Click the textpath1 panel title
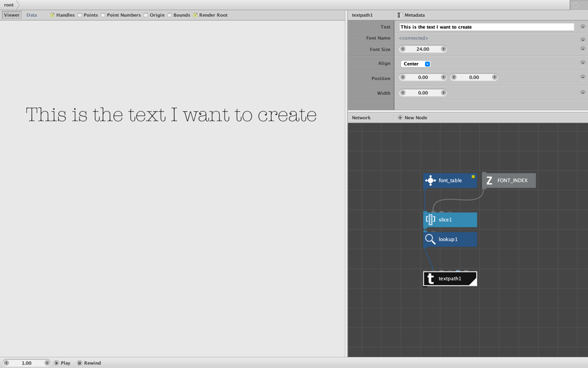Screen dimensions: 588x368 pyautogui.click(x=362, y=15)
